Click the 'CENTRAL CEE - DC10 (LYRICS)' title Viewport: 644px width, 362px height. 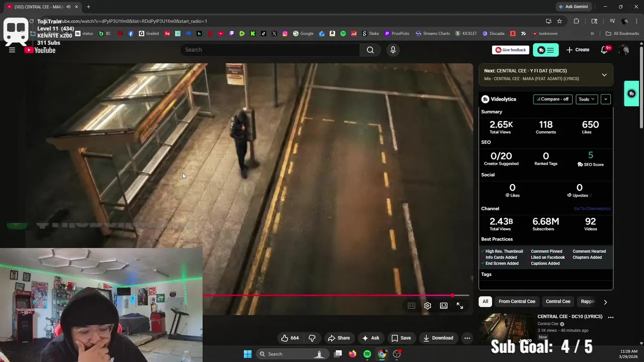tap(570, 317)
